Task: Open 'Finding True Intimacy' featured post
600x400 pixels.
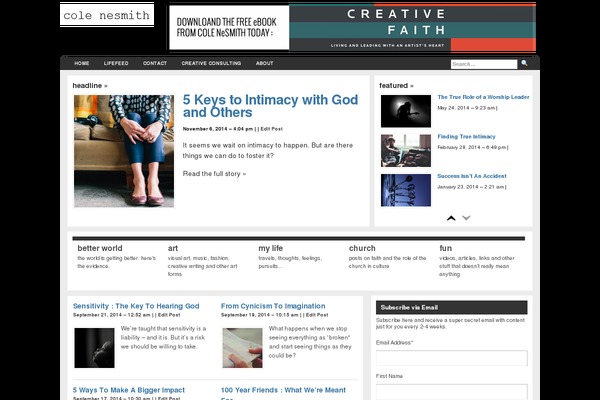Action: 466,137
